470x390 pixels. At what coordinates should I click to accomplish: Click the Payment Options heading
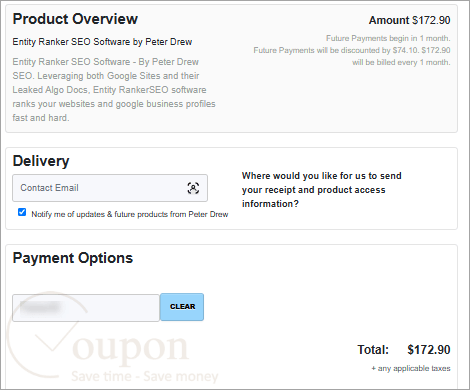point(73,258)
